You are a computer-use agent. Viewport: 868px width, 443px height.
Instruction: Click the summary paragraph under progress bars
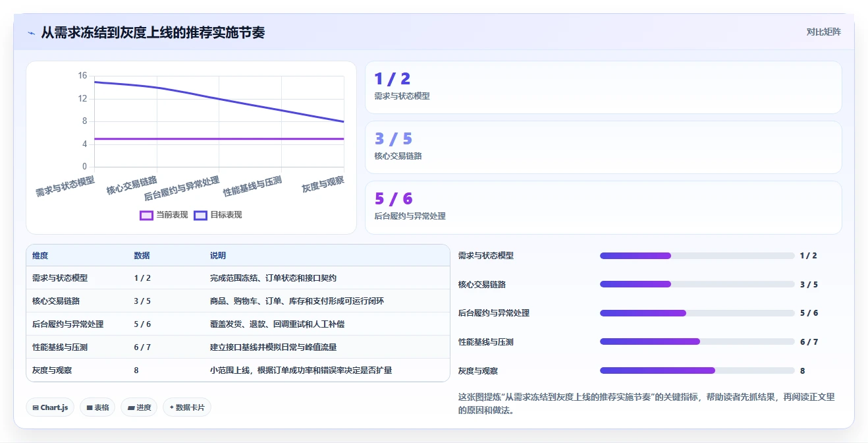(646, 403)
